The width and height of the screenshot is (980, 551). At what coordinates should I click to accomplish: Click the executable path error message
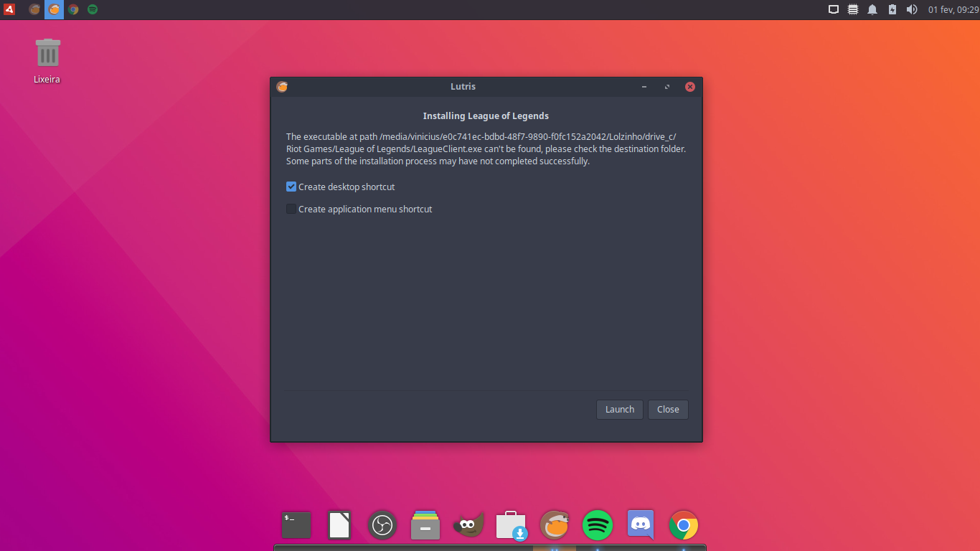486,149
